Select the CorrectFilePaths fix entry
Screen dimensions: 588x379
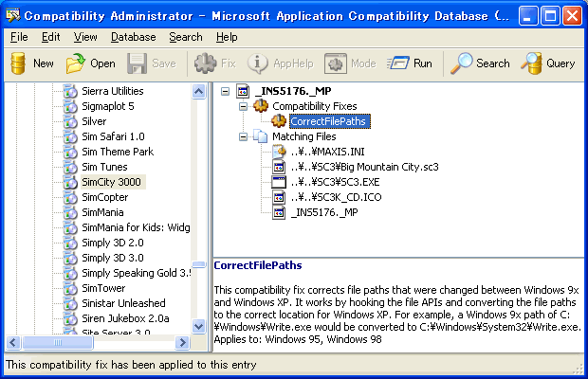click(330, 121)
